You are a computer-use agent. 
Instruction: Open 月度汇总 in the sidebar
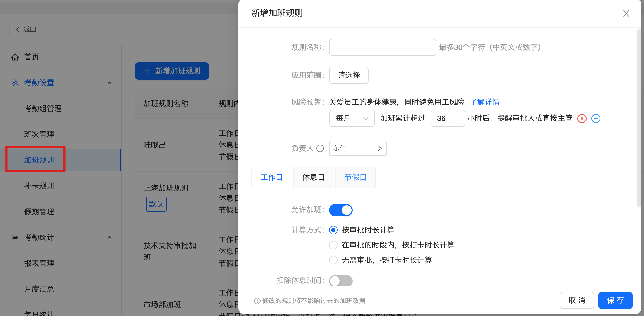click(x=39, y=289)
